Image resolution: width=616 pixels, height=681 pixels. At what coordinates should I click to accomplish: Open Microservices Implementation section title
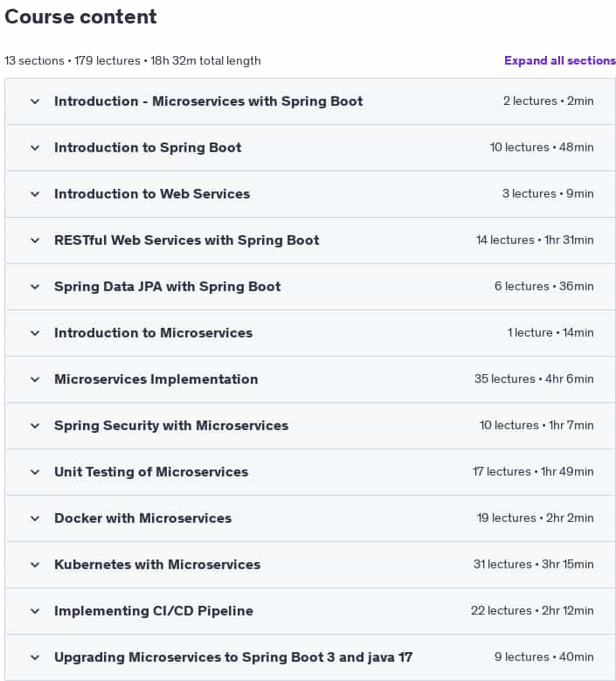pos(156,379)
